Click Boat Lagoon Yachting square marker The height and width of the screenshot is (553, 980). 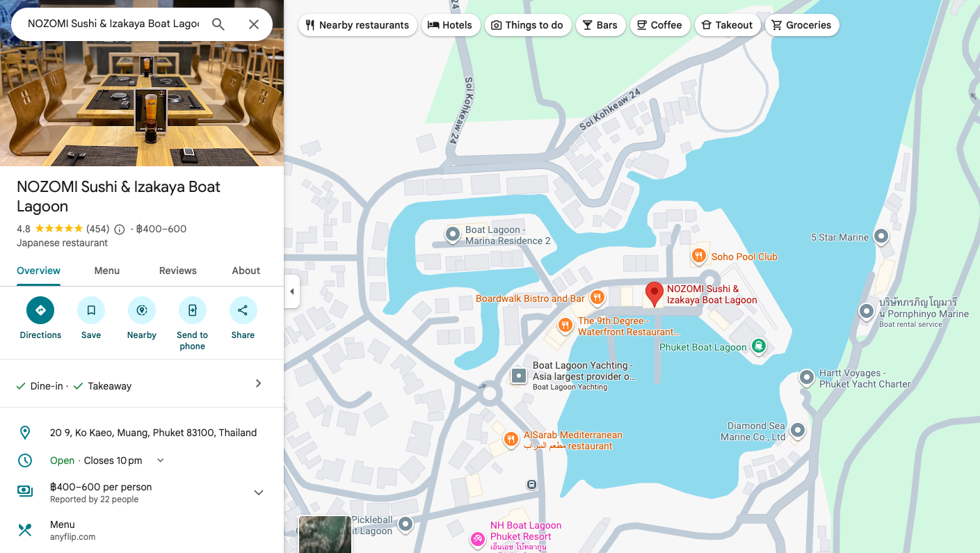[519, 376]
